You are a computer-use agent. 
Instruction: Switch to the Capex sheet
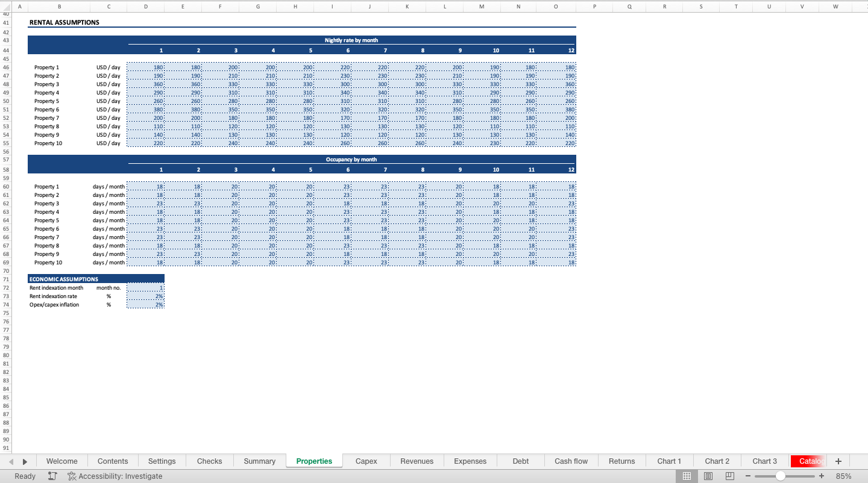pos(366,461)
